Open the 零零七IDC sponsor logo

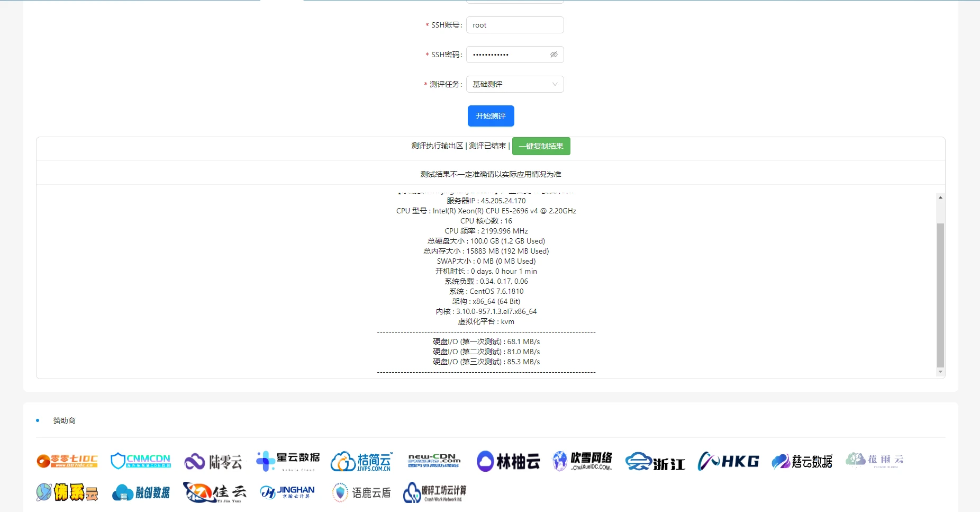click(67, 461)
